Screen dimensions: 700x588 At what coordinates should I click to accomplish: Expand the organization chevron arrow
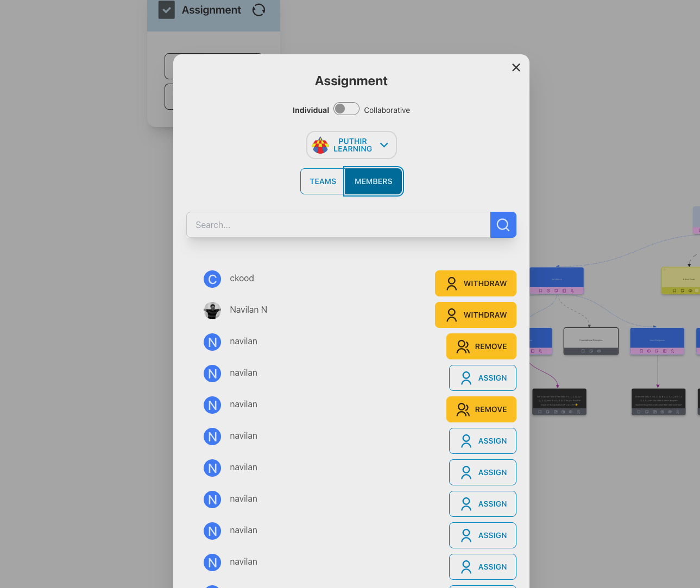pyautogui.click(x=384, y=145)
